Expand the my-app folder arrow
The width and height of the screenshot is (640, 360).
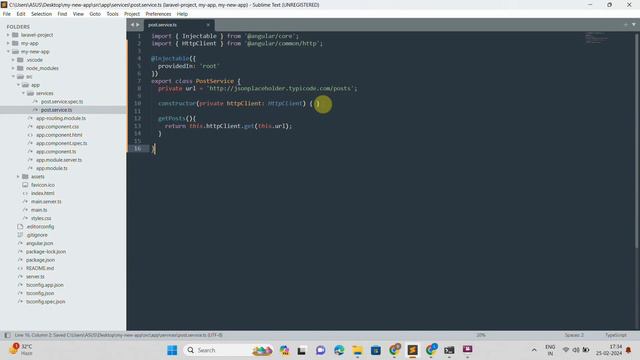click(8, 43)
